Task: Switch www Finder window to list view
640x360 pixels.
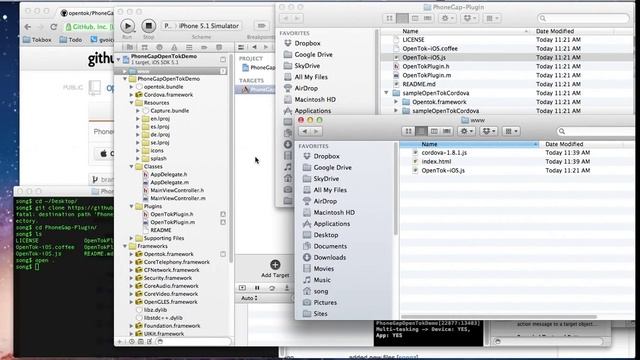Action: pos(421,131)
